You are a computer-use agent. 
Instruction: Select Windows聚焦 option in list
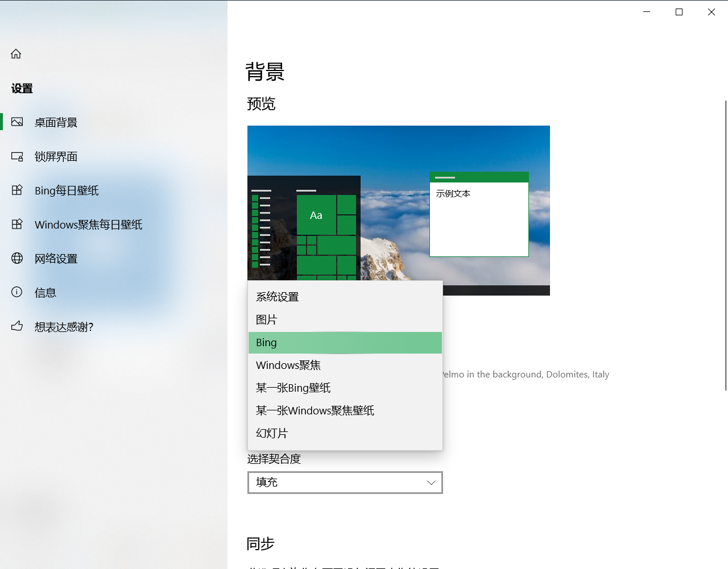pyautogui.click(x=345, y=365)
